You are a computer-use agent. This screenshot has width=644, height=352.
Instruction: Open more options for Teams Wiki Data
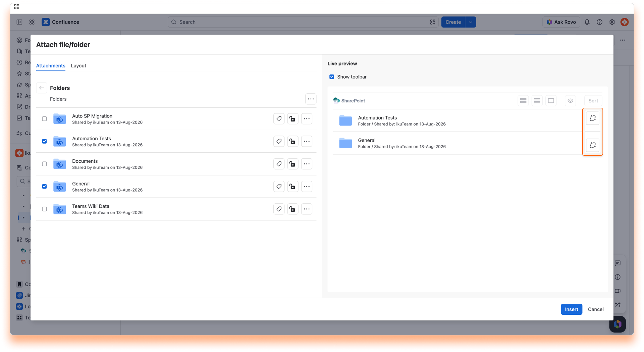307,209
